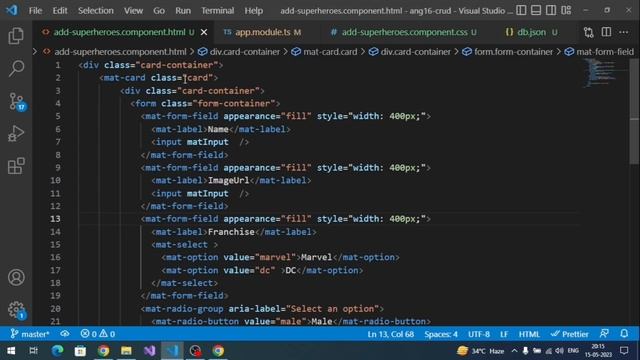Open Windows action center notifications
The image size is (640, 360).
click(x=624, y=351)
